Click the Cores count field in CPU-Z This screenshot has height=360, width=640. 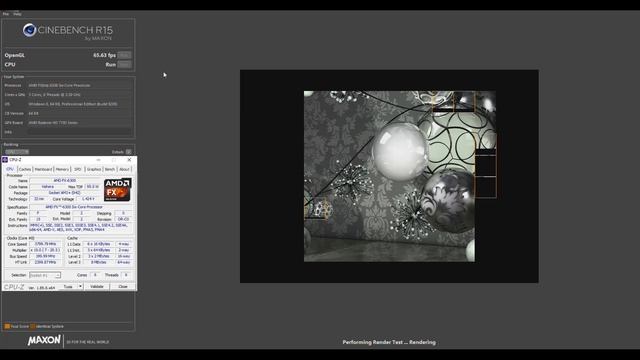point(95,275)
